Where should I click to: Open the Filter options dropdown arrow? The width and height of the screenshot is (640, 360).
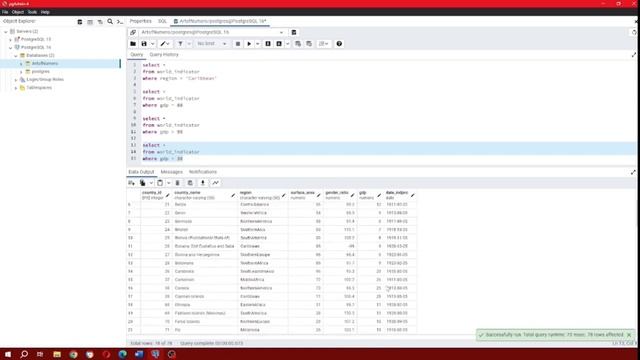(189, 44)
